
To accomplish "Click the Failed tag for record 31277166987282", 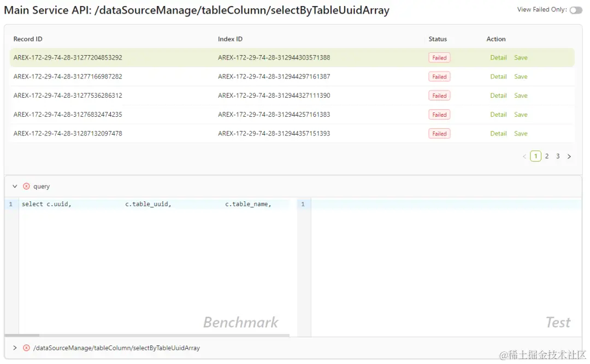I will (439, 76).
